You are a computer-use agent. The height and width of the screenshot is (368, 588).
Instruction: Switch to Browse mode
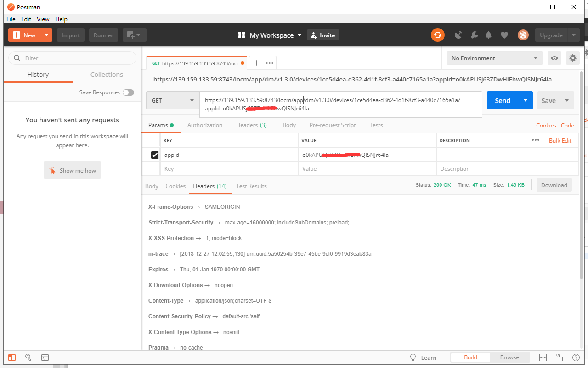(509, 357)
